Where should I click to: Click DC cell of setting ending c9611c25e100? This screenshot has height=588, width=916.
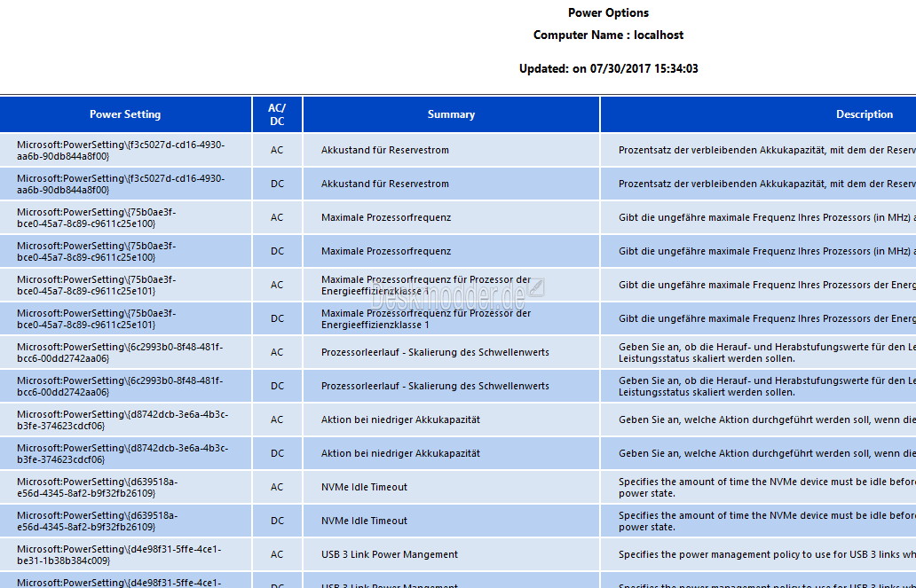coord(277,251)
